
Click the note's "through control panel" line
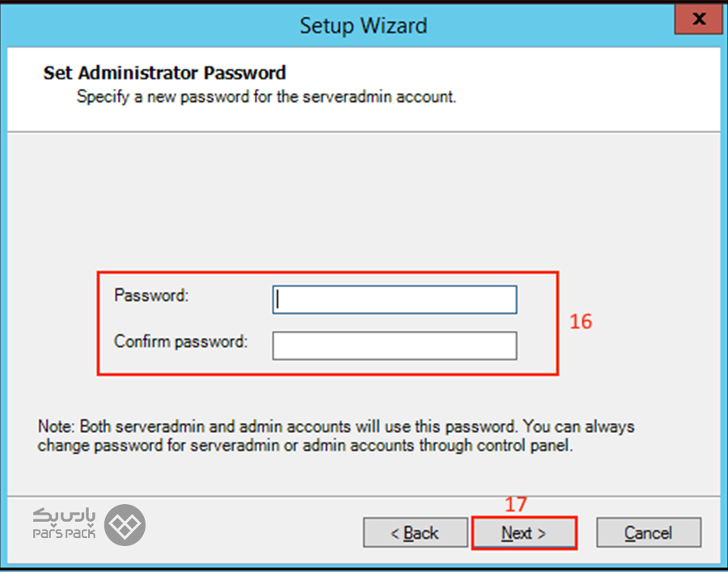306,446
